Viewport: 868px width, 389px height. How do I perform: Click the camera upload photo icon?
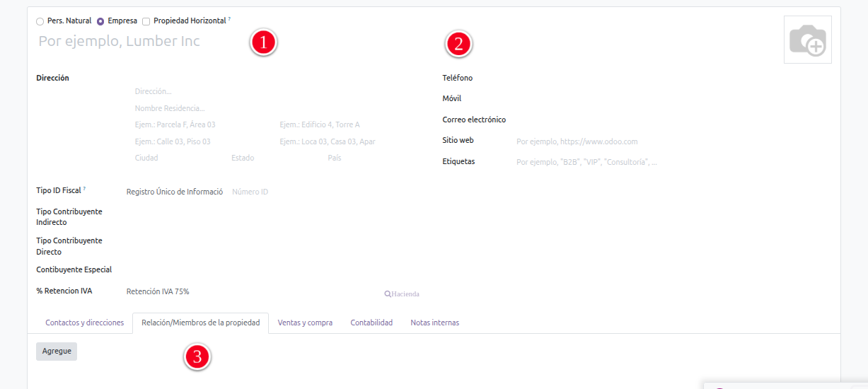807,40
